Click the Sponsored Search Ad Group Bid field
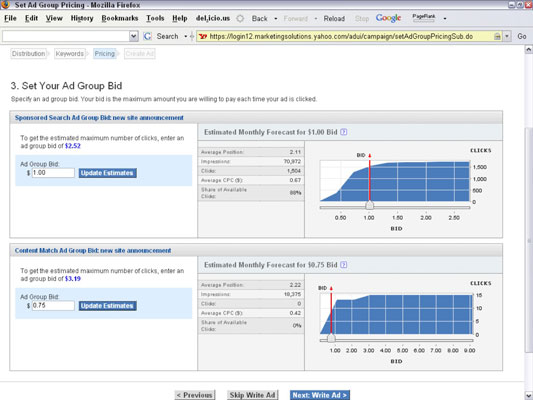 point(53,173)
